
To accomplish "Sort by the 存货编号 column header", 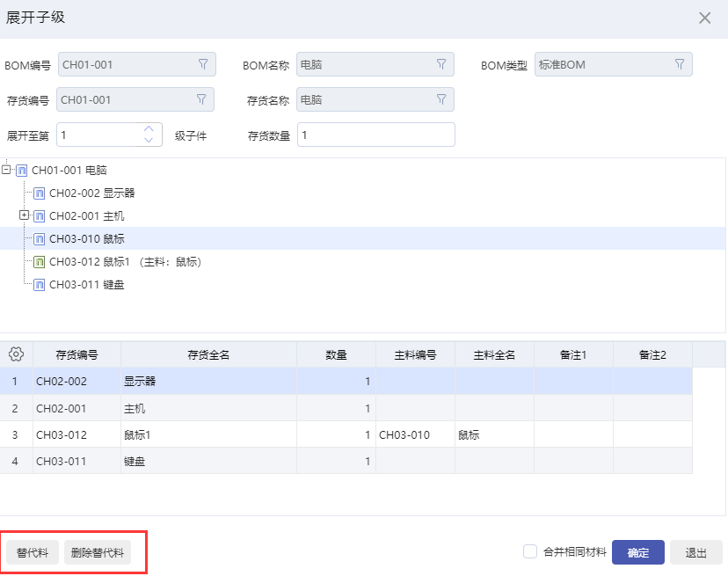I will [76, 355].
